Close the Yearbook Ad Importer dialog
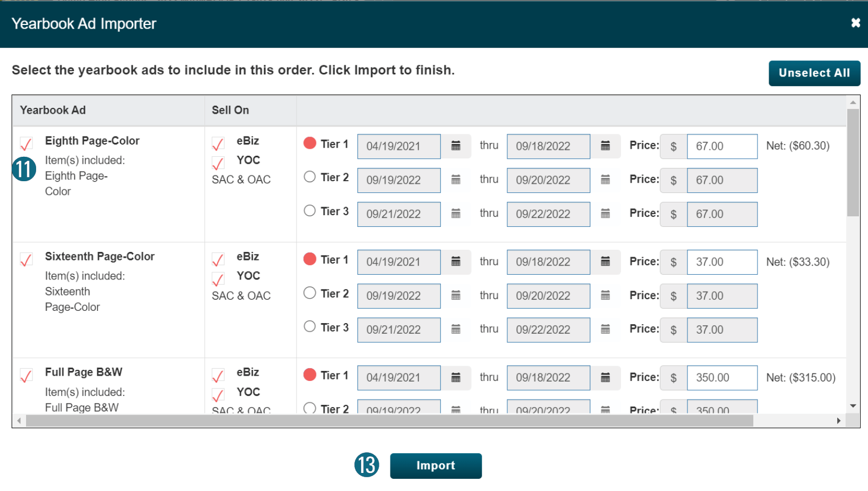868x491 pixels. pos(855,23)
